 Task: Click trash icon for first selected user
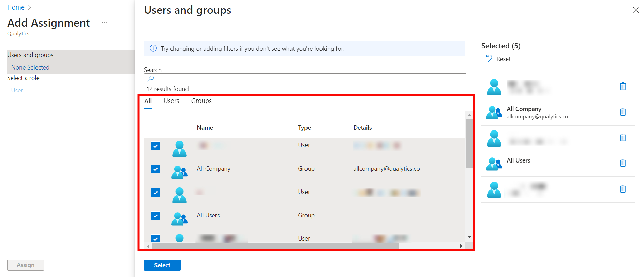pyautogui.click(x=623, y=86)
